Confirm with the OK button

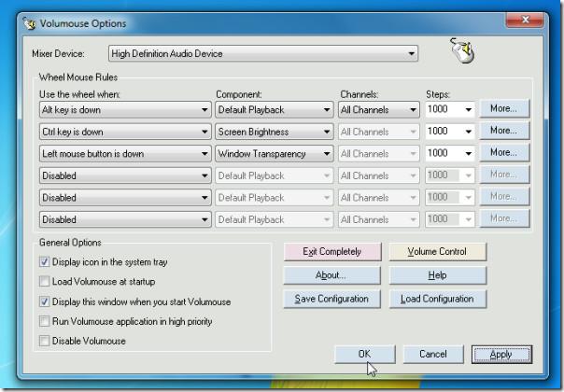point(365,355)
